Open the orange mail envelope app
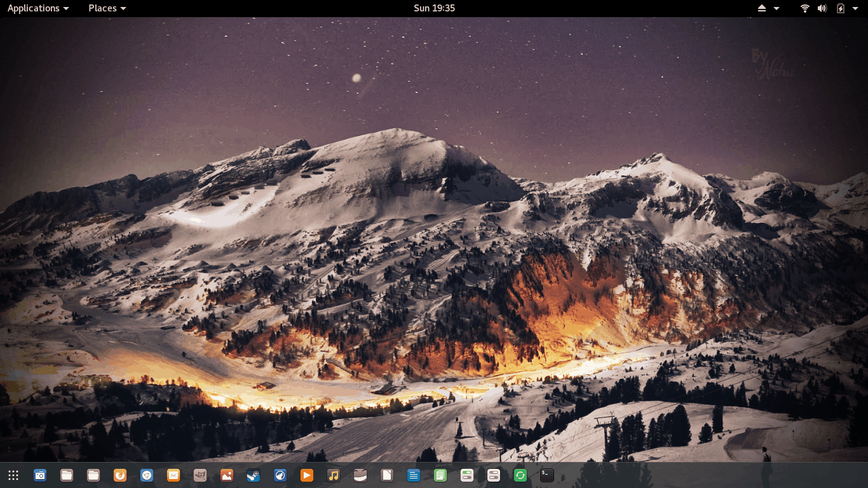 coord(173,475)
